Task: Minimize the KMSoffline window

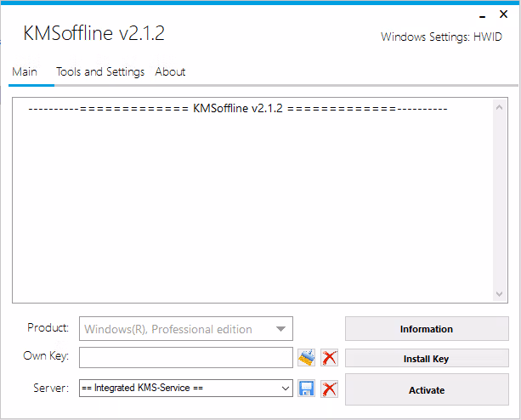Action: pyautogui.click(x=483, y=15)
